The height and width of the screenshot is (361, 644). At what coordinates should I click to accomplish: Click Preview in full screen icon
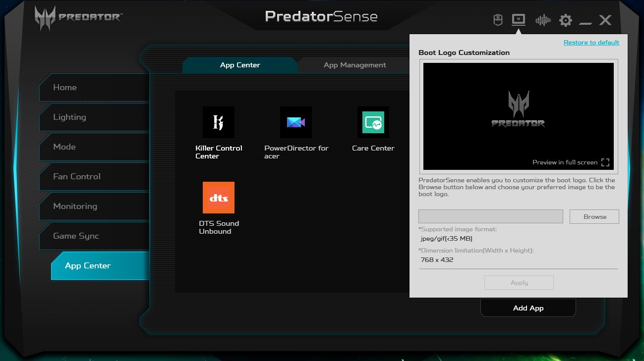coord(605,162)
